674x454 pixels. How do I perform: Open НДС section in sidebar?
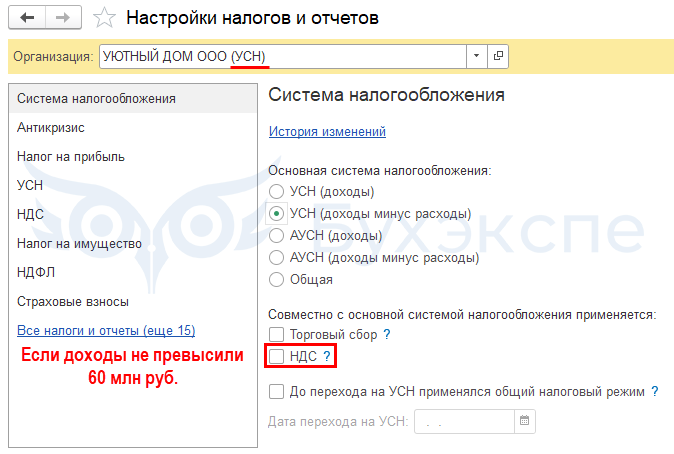(133, 214)
